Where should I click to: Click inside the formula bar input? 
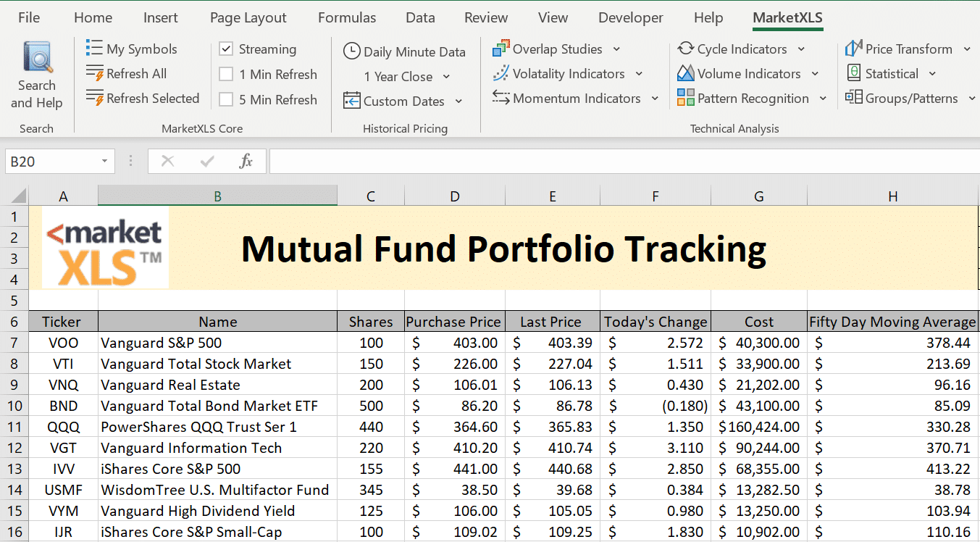(x=624, y=161)
